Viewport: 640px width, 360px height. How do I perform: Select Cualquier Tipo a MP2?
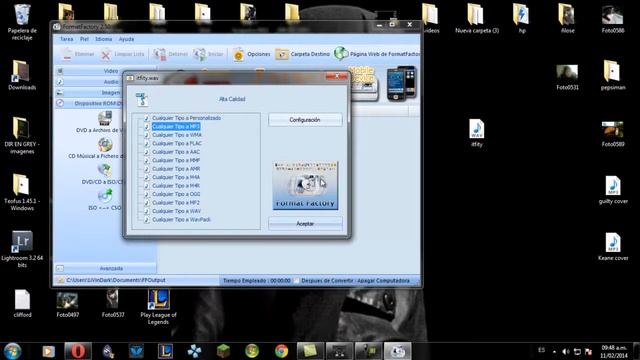(176, 202)
